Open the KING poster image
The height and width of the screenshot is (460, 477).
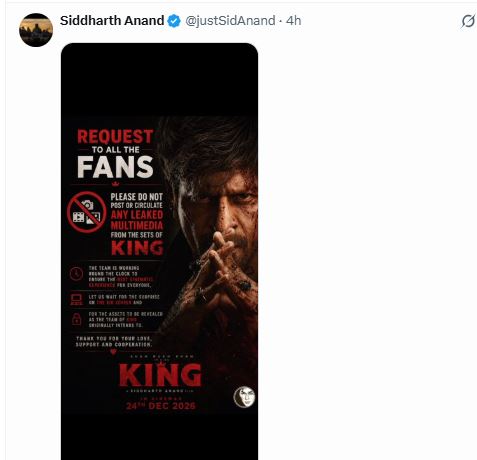(159, 251)
